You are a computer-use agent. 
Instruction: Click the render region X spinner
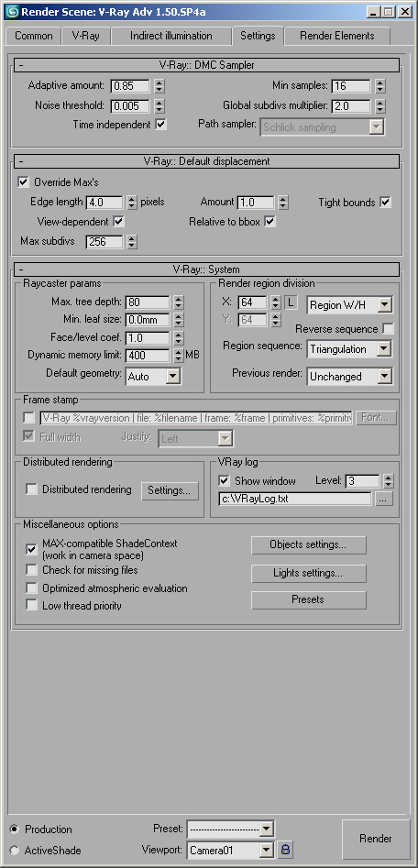click(x=276, y=302)
